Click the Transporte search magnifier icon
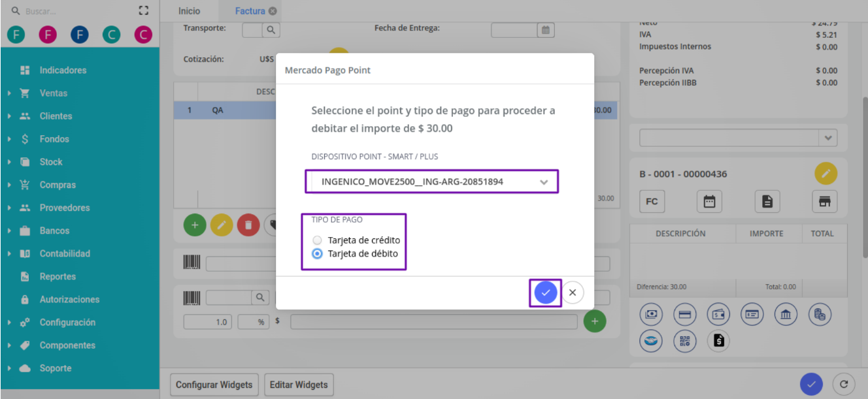Screen dimensions: 868x399 tap(271, 29)
